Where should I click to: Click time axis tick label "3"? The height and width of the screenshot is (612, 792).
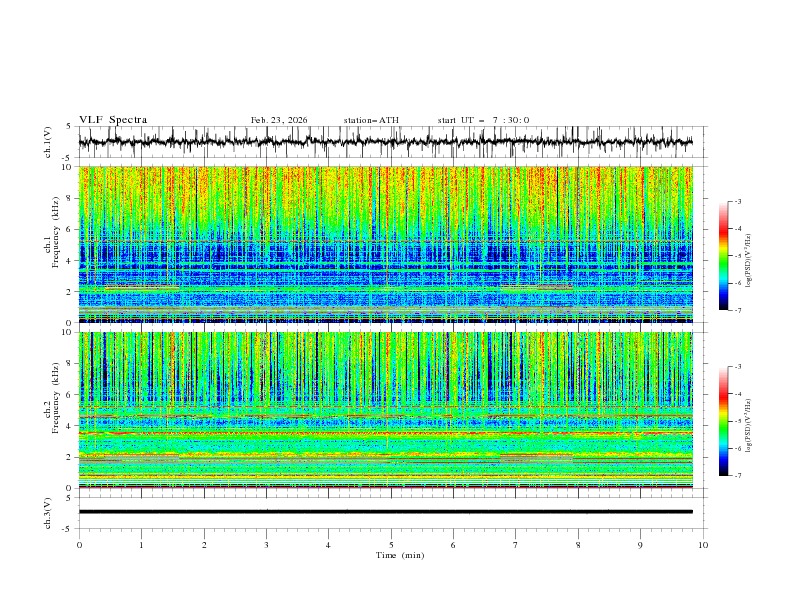coord(266,545)
